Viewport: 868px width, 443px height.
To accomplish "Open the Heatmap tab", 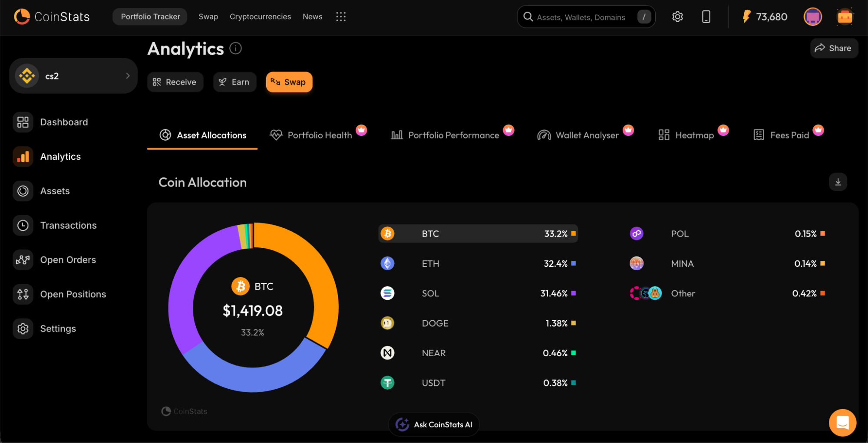I will coord(694,135).
